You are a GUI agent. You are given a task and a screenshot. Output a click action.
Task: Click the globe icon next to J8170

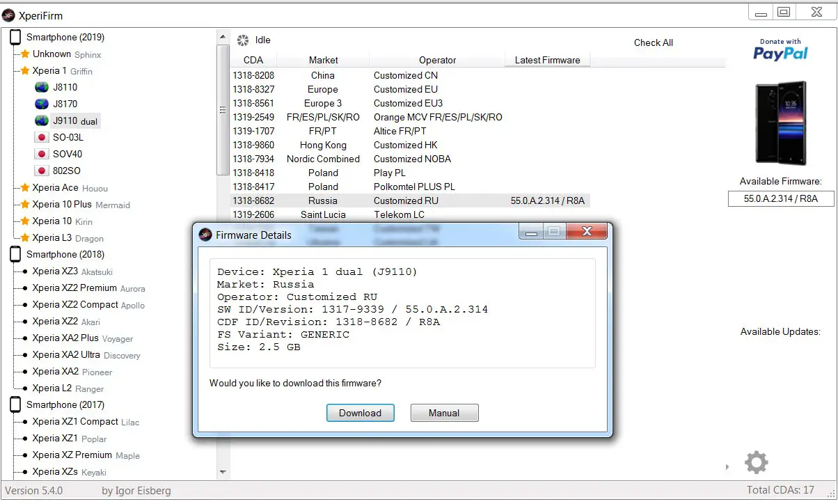click(x=42, y=104)
